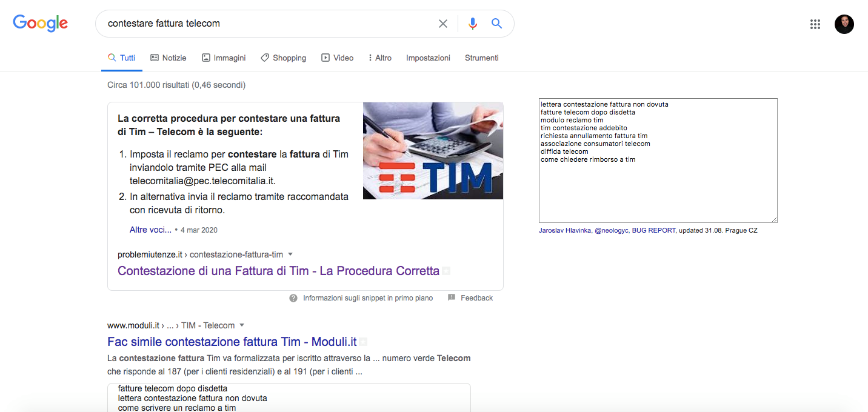
Task: Click 'richiesta annullamento fattura tim' line
Action: pos(594,136)
